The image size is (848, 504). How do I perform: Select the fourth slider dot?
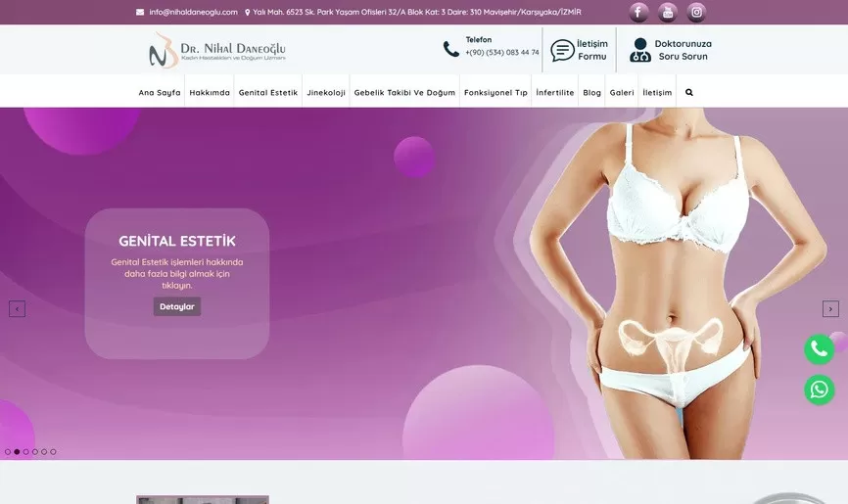pyautogui.click(x=35, y=451)
